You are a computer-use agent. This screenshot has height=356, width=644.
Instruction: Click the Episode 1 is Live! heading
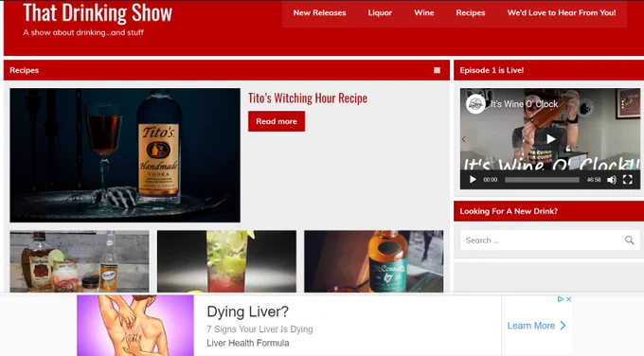coord(492,70)
